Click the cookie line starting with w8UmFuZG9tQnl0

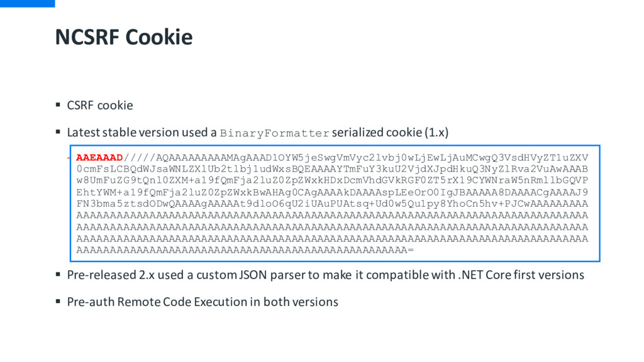tap(332, 180)
